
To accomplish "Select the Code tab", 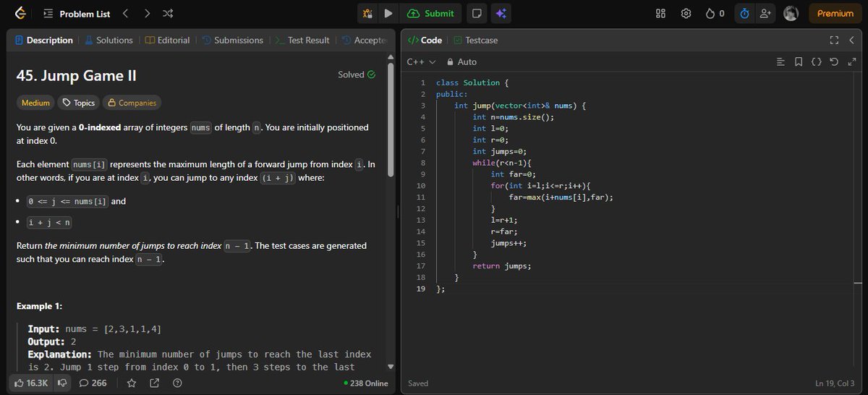I will tap(425, 40).
